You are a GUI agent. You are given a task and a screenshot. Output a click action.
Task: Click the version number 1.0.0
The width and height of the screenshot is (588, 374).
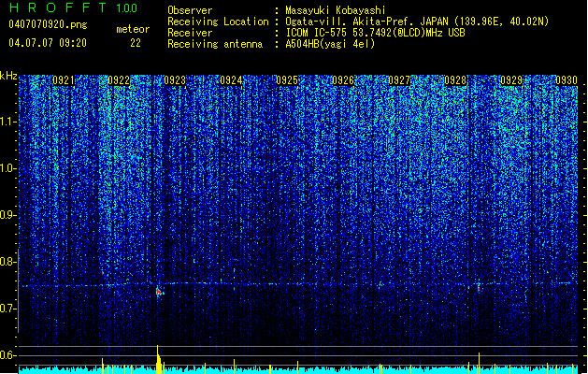(126, 8)
